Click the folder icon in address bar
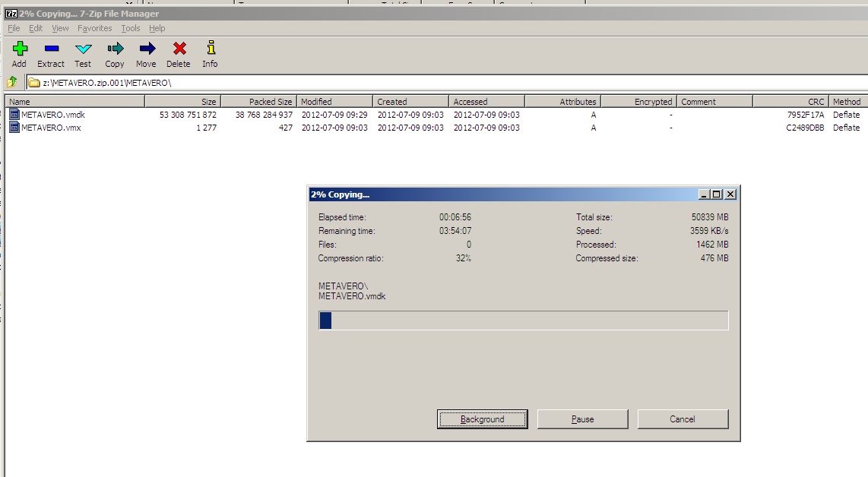Image resolution: width=868 pixels, height=477 pixels. pyautogui.click(x=34, y=83)
